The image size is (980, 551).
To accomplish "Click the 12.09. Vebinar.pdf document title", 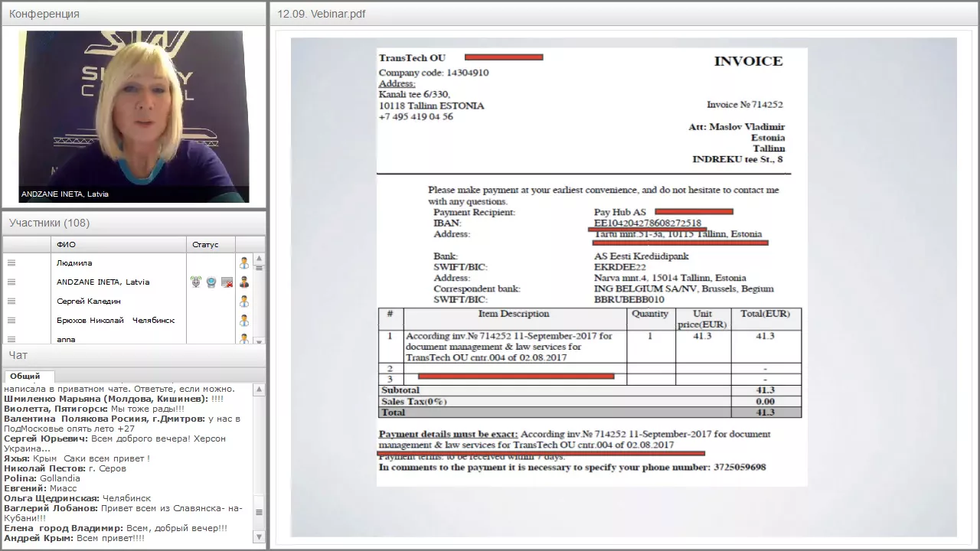I will point(321,14).
